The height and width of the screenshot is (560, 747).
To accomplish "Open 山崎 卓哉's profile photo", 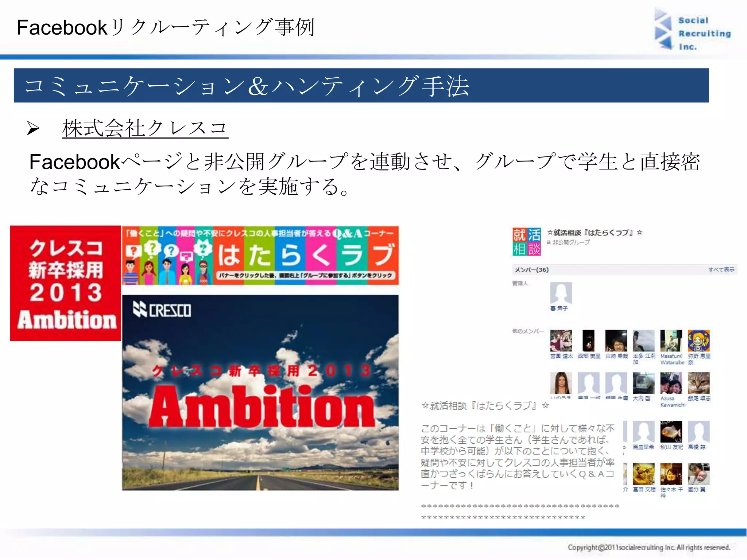I will (x=616, y=341).
